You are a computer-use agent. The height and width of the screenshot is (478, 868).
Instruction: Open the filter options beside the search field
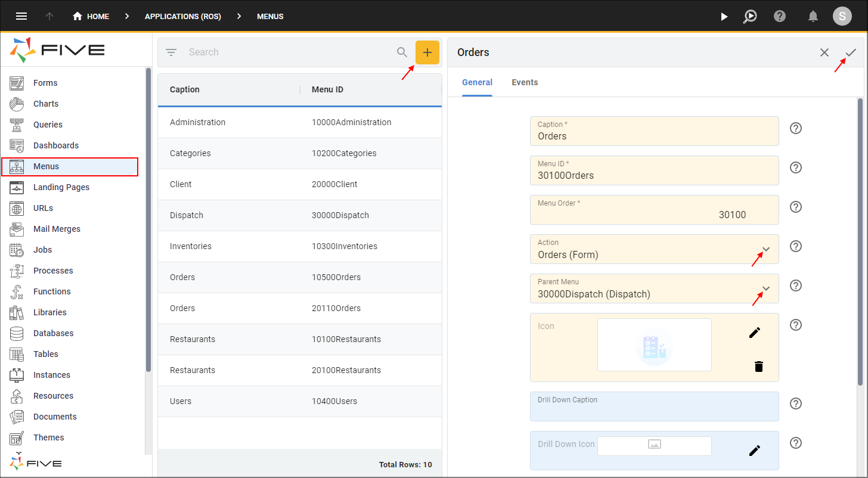pos(171,52)
